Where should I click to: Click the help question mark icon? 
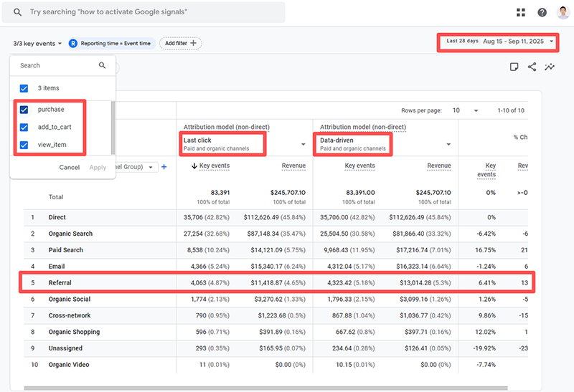coord(542,12)
